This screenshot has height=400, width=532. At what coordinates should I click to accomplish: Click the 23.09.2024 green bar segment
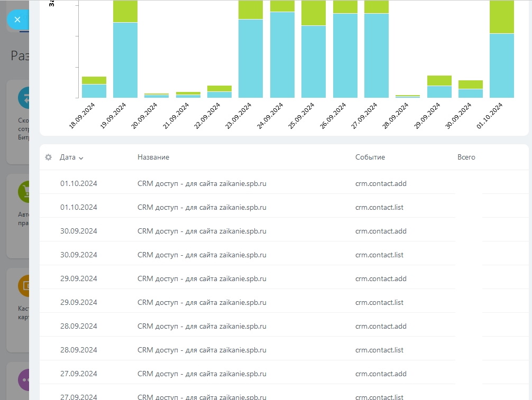tap(251, 10)
